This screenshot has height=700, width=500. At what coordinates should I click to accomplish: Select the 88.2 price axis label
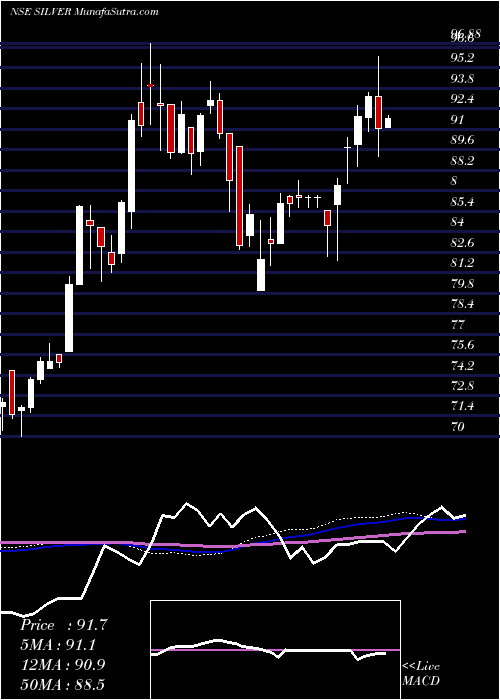(462, 160)
